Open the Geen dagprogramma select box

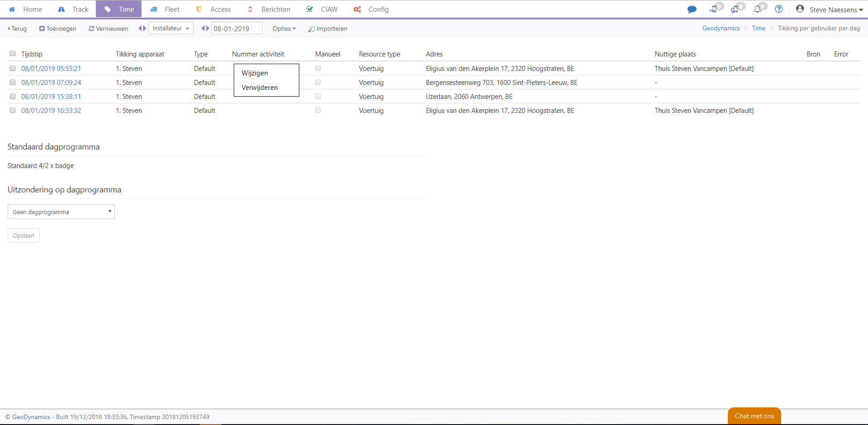point(61,212)
